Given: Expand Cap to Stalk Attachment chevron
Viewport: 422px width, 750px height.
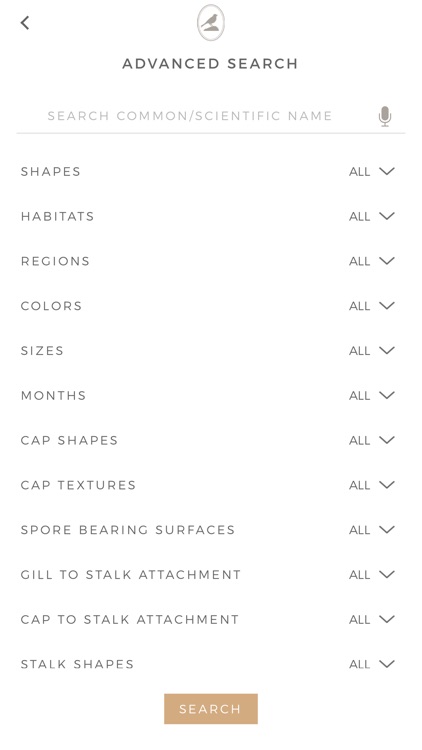Looking at the screenshot, I should pos(387,619).
